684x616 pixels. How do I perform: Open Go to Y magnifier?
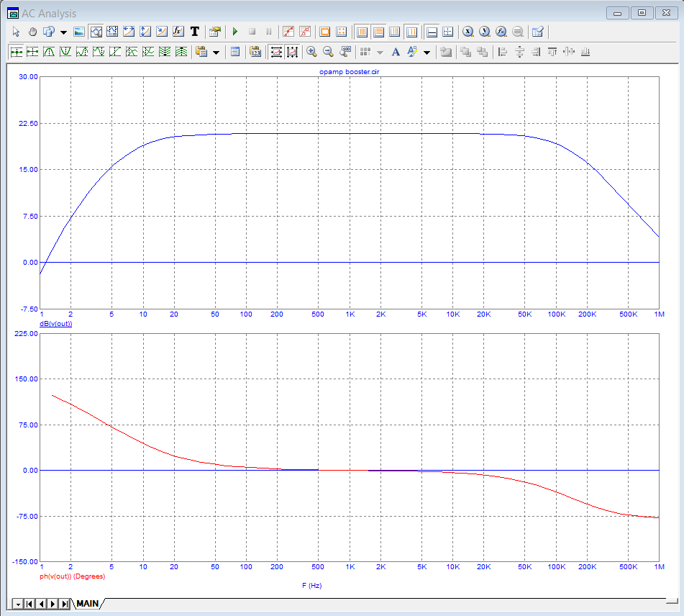click(x=485, y=32)
